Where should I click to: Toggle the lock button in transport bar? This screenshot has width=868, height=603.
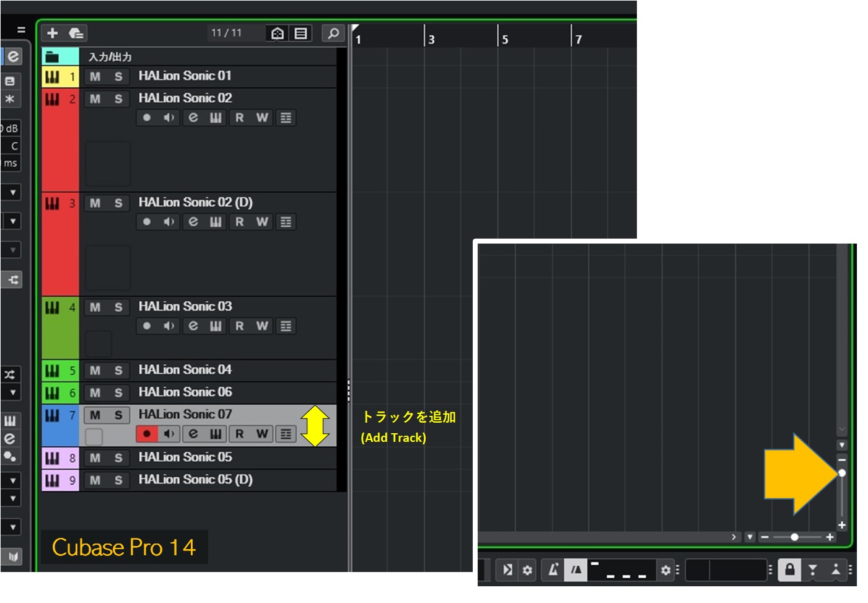pos(790,570)
